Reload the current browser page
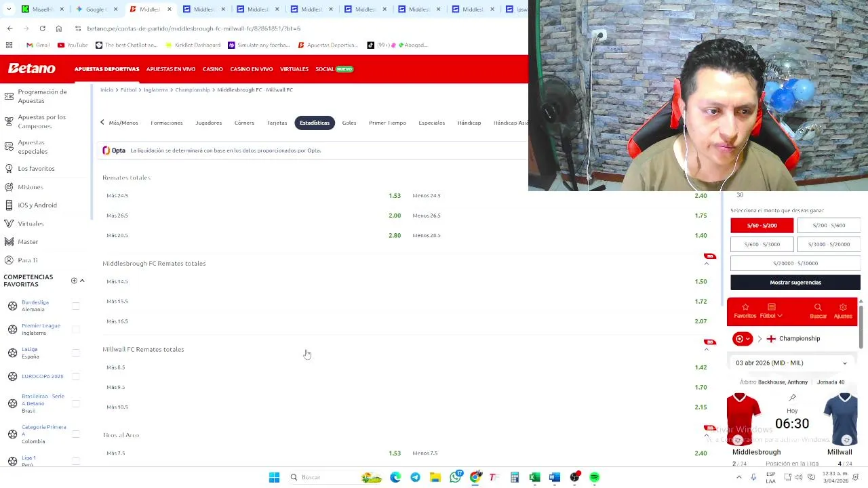This screenshot has width=868, height=488. point(42,28)
